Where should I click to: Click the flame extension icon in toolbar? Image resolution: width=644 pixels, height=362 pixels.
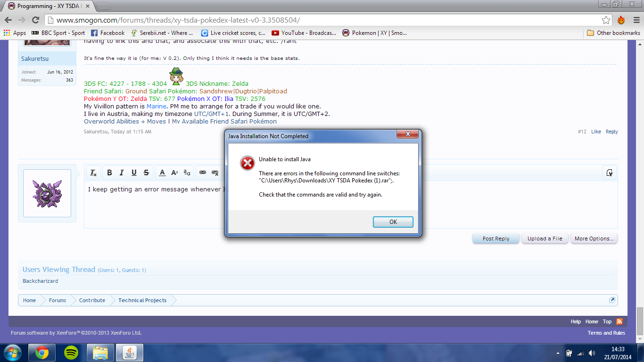coord(621,20)
